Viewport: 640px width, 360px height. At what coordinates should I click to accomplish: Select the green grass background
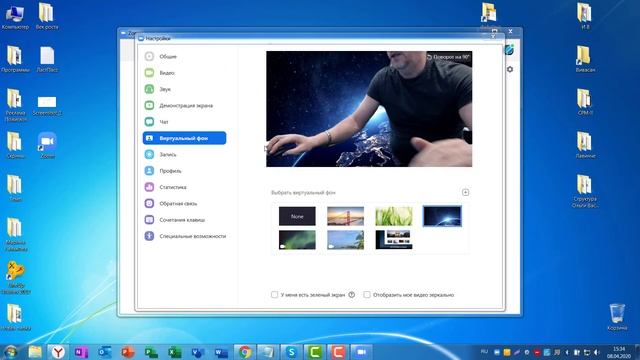click(x=394, y=216)
